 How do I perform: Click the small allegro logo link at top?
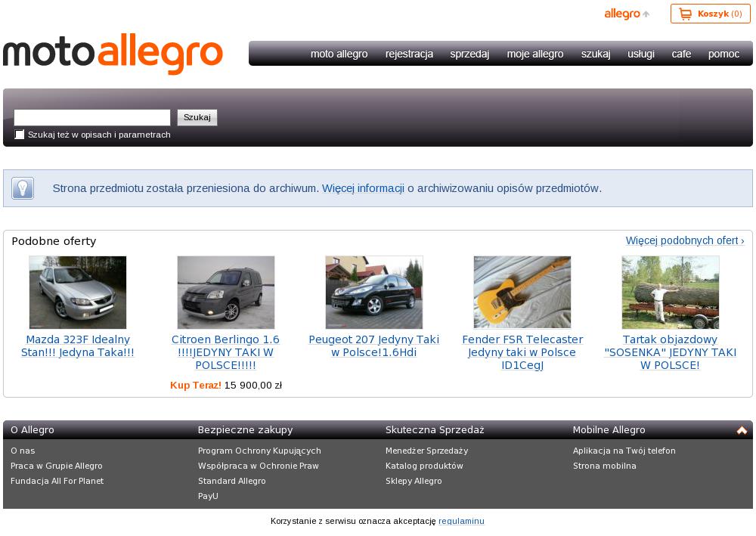pyautogui.click(x=626, y=14)
